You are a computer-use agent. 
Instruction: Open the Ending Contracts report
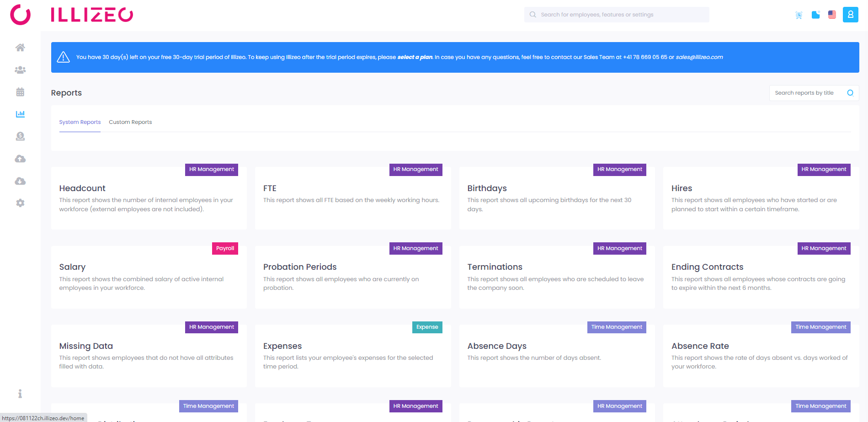point(761,277)
